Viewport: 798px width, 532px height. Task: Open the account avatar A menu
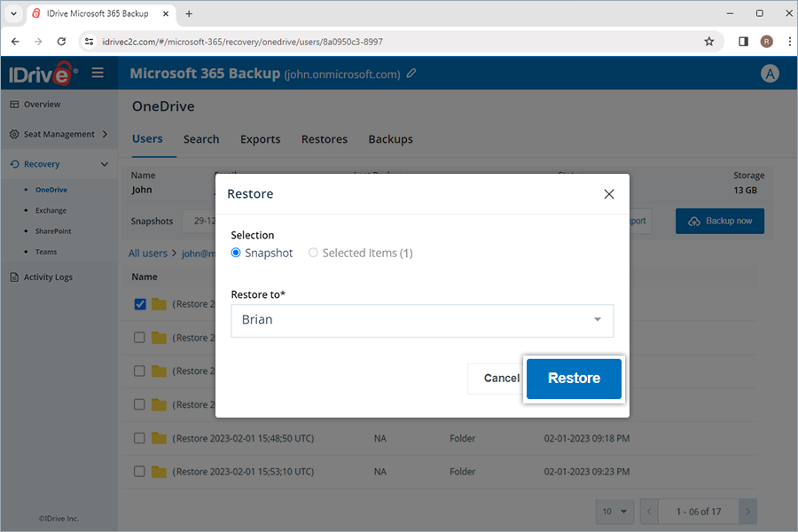(x=770, y=74)
